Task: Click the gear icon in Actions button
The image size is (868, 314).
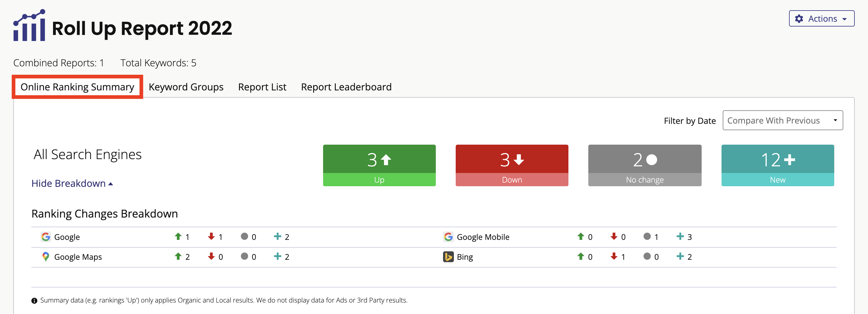Action: point(799,18)
